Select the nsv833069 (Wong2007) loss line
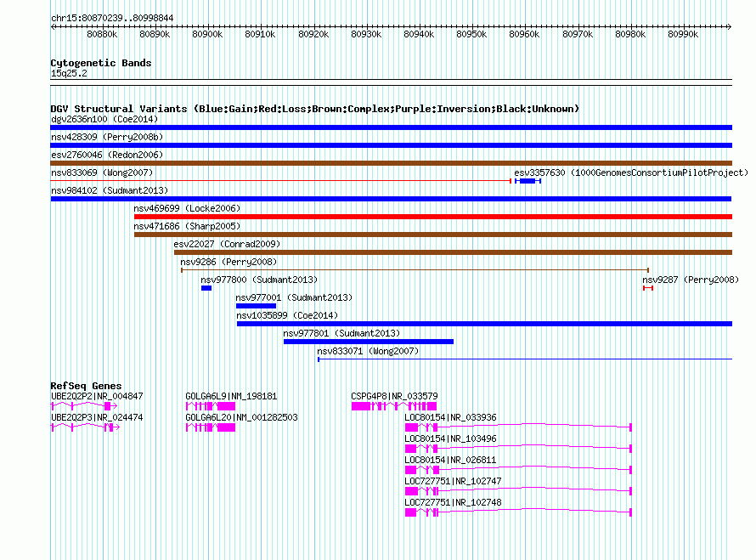The width and height of the screenshot is (756, 560). pyautogui.click(x=280, y=181)
